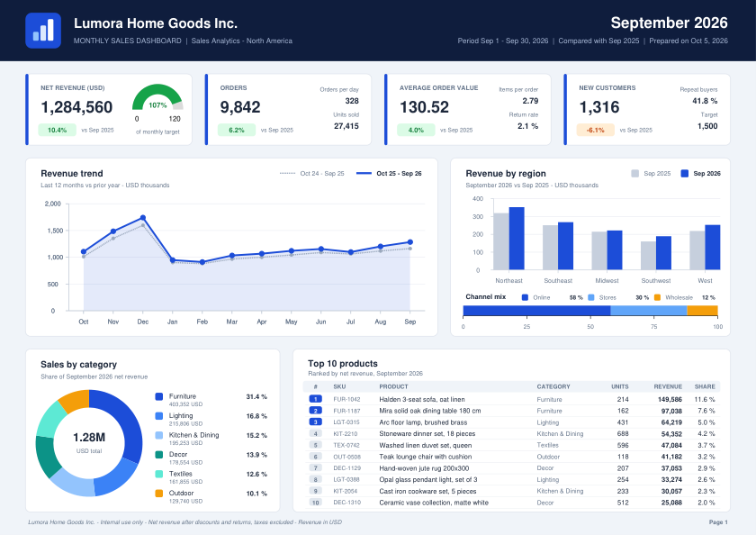This screenshot has width=756, height=535.
Task: Click the rank 3 badge in products table
Action: point(315,422)
